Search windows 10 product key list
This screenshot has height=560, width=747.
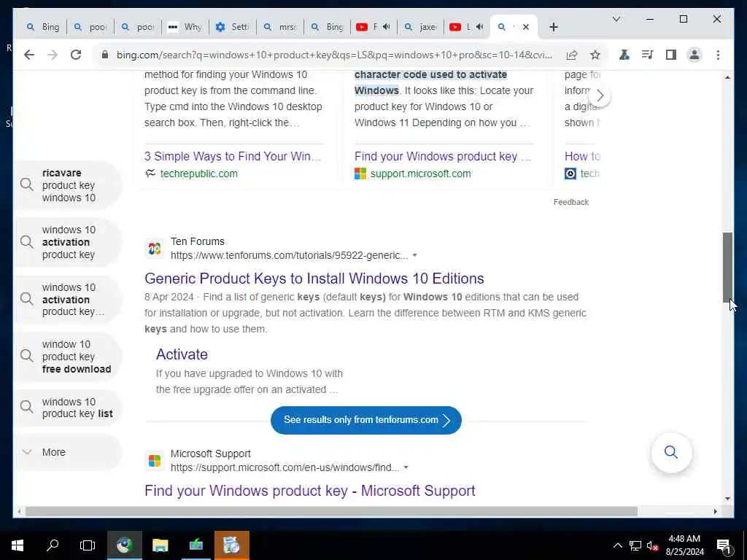click(68, 408)
